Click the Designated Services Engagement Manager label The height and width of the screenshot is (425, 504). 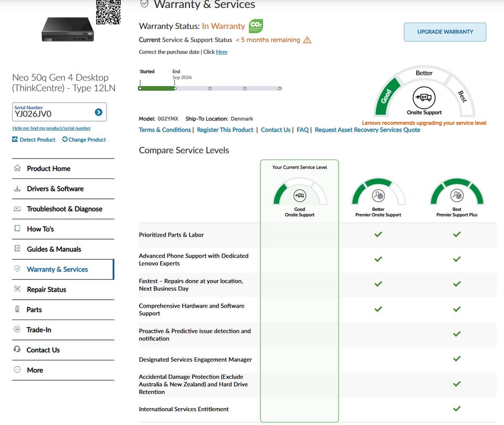[195, 359]
